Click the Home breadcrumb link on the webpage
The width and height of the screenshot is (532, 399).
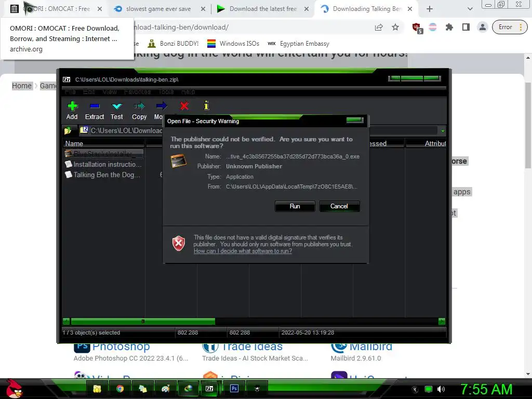[22, 86]
